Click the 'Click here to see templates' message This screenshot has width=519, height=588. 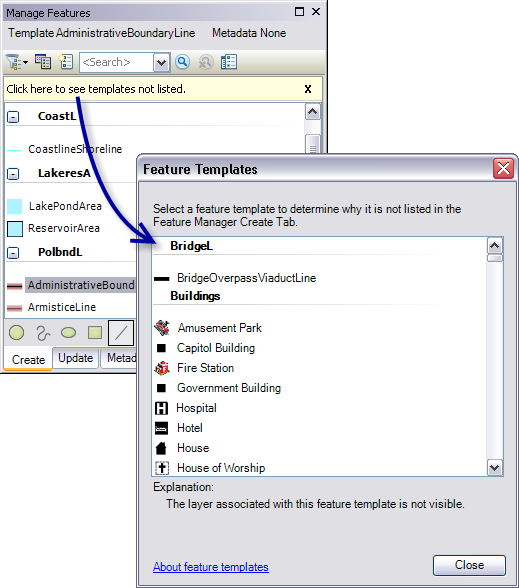point(96,89)
